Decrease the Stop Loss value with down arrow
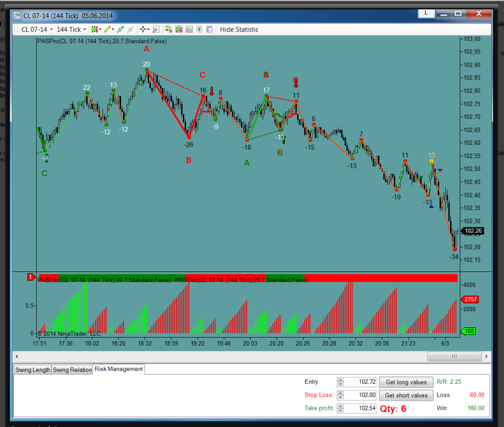Image resolution: width=504 pixels, height=427 pixels. click(341, 398)
